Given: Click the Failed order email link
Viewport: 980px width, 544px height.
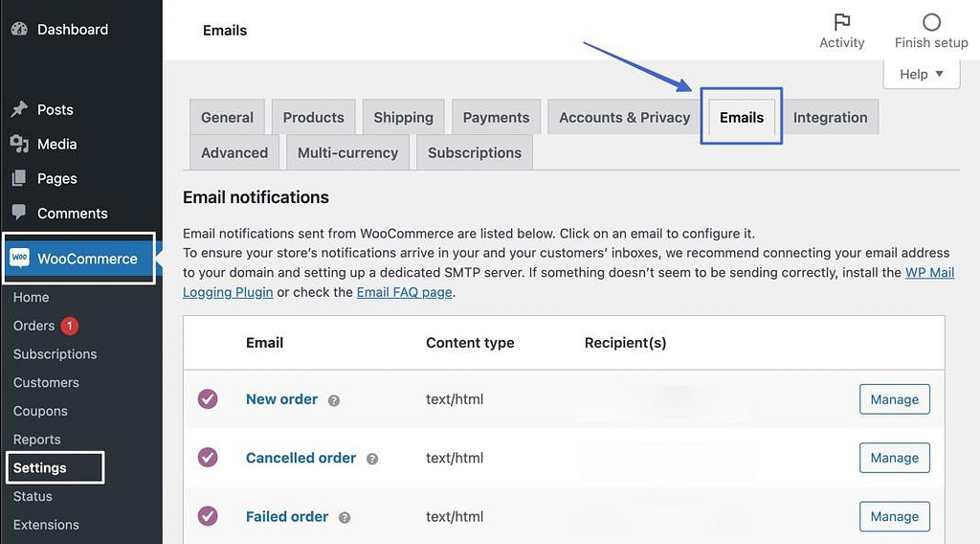Looking at the screenshot, I should [x=287, y=516].
